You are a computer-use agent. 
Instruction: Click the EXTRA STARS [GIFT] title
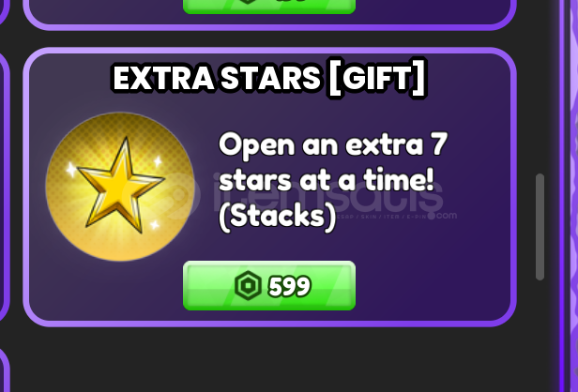(x=269, y=78)
